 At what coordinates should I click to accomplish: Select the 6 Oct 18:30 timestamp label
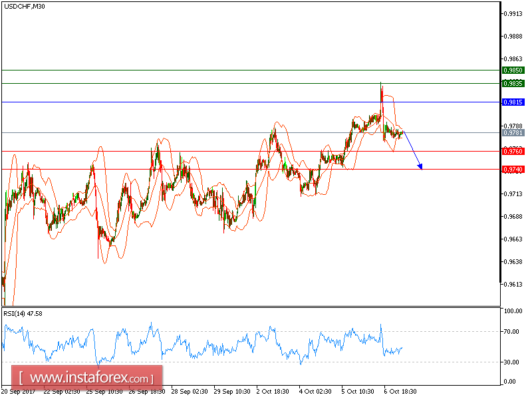point(399,392)
